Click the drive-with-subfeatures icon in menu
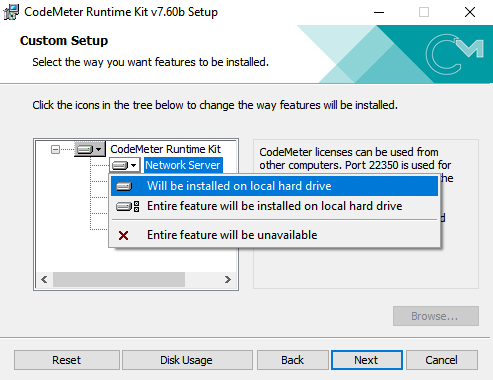This screenshot has height=380, width=493. point(128,207)
